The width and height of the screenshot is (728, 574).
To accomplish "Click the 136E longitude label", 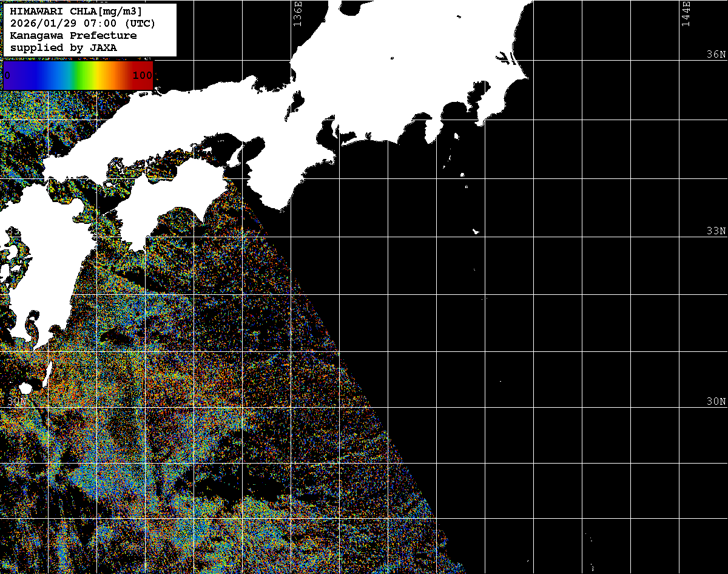I will coord(297,13).
